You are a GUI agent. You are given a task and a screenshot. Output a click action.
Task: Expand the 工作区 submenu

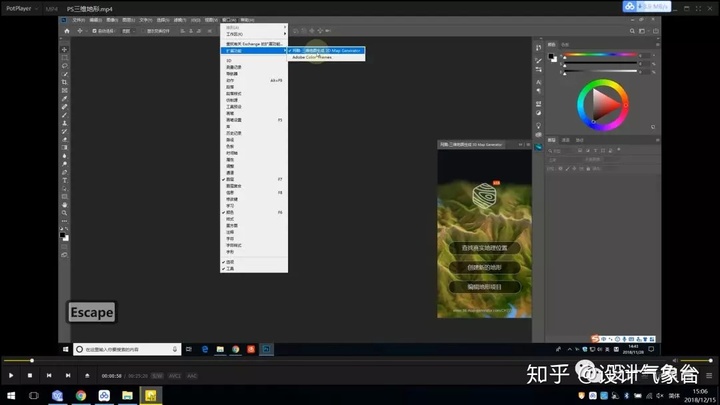pos(254,34)
